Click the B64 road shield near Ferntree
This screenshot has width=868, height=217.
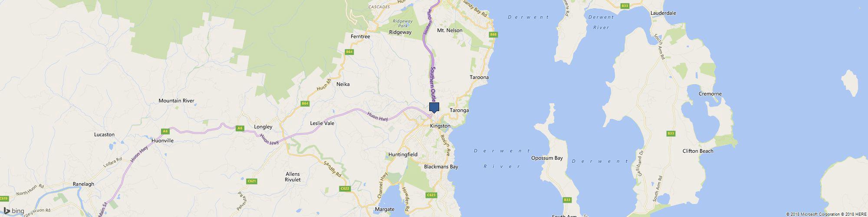(349, 52)
